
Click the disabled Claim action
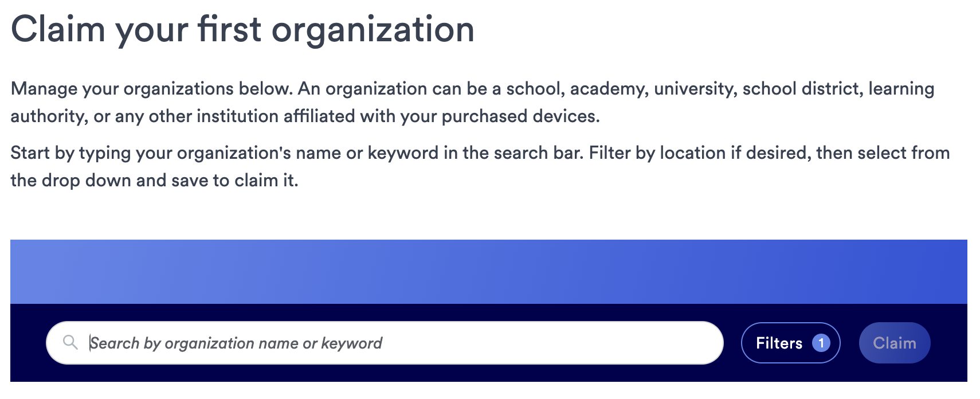tap(895, 342)
